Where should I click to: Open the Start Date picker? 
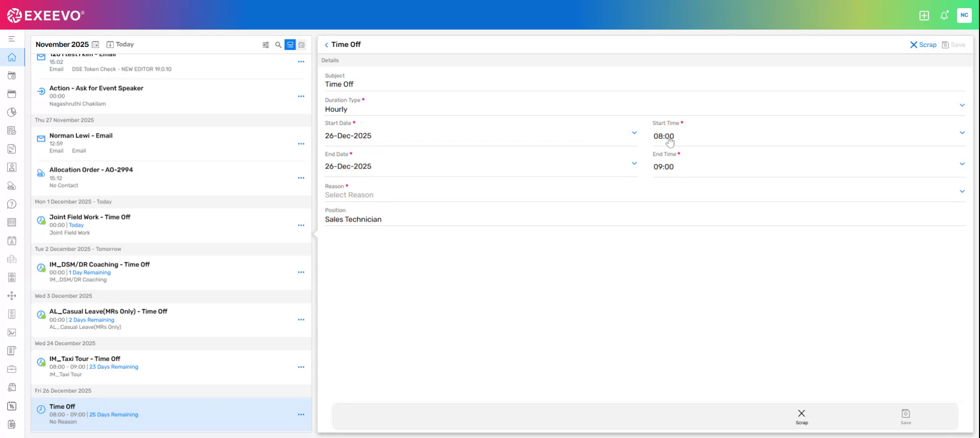pyautogui.click(x=634, y=133)
